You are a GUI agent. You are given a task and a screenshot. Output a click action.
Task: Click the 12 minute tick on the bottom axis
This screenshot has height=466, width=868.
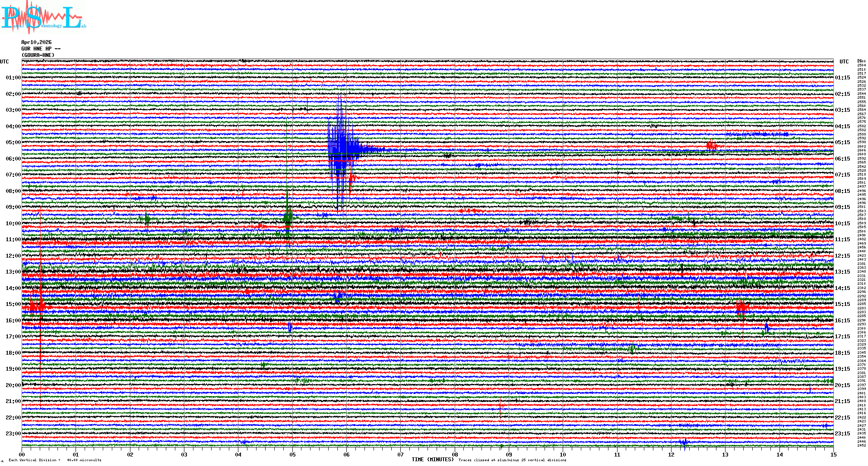[671, 455]
